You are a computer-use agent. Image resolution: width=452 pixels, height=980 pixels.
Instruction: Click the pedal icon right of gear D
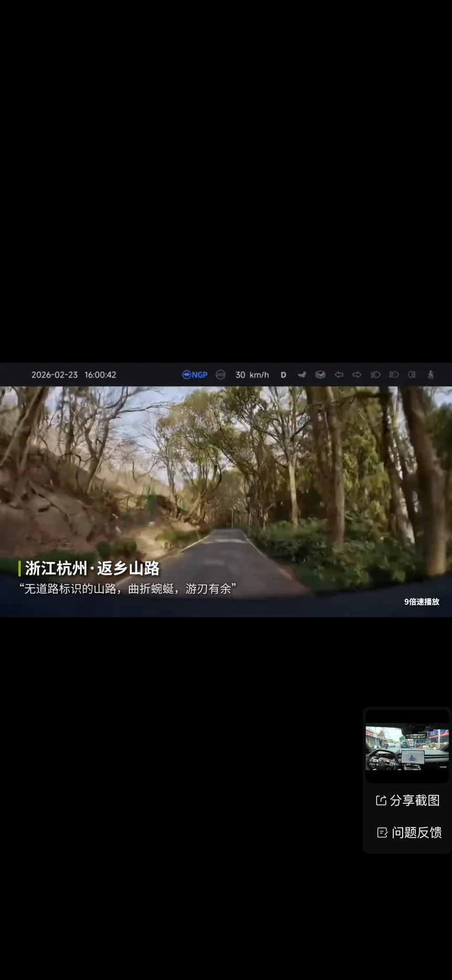pyautogui.click(x=302, y=375)
